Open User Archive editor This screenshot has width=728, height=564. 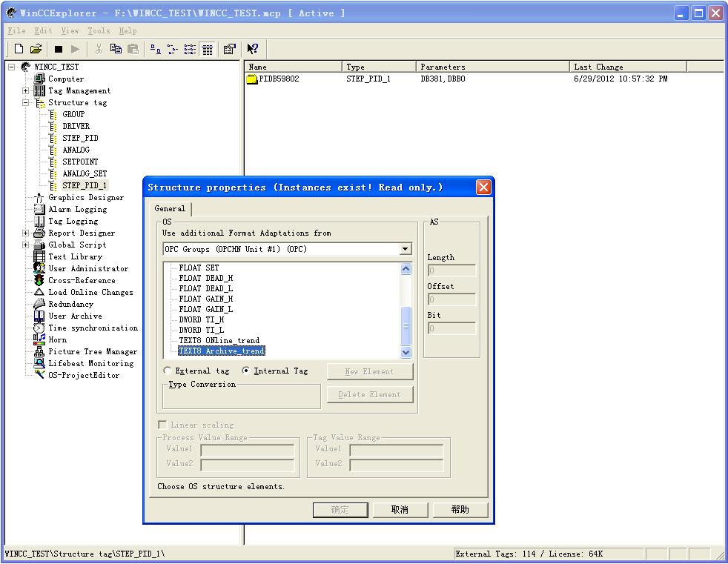pyautogui.click(x=75, y=316)
